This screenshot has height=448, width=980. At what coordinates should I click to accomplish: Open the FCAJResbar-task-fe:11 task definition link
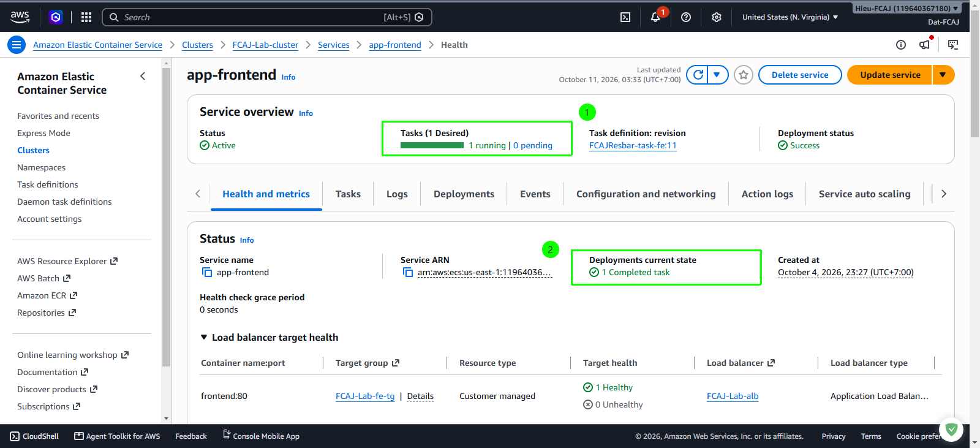[x=633, y=145]
